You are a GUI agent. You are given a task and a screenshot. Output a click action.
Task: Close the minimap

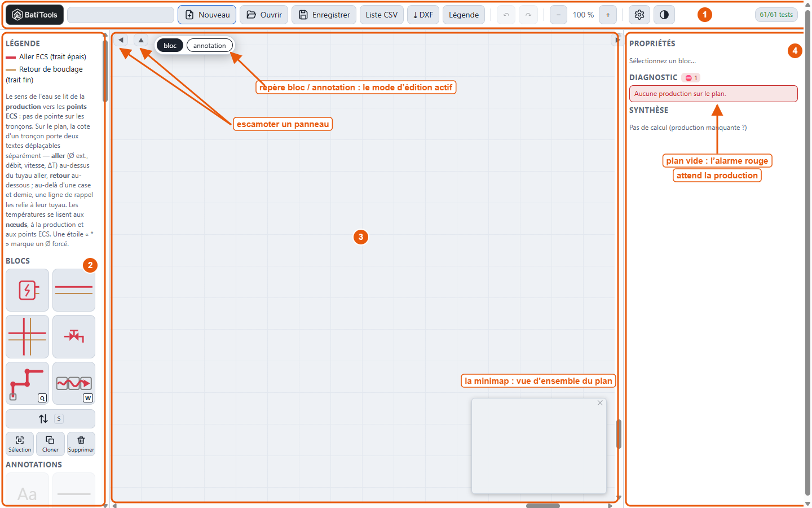point(600,403)
